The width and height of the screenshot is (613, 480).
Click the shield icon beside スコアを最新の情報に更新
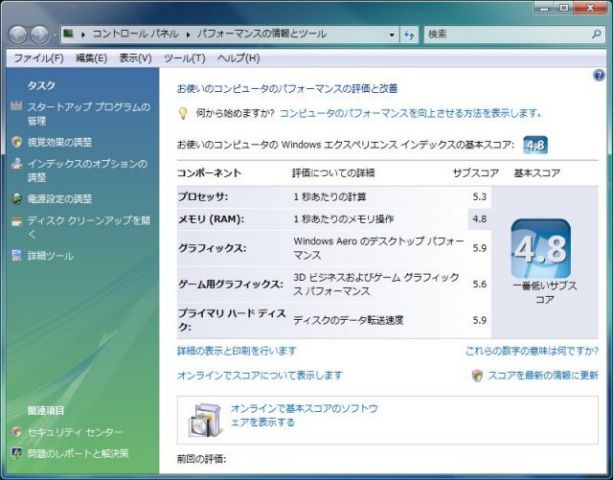[x=477, y=376]
